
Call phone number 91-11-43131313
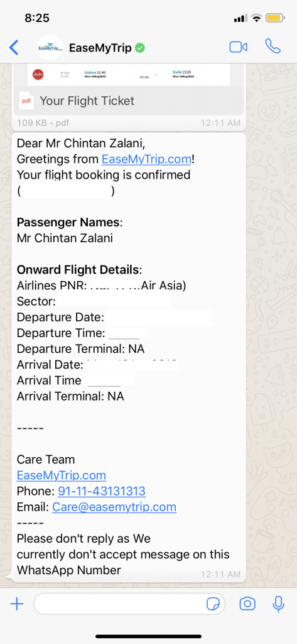tap(102, 491)
